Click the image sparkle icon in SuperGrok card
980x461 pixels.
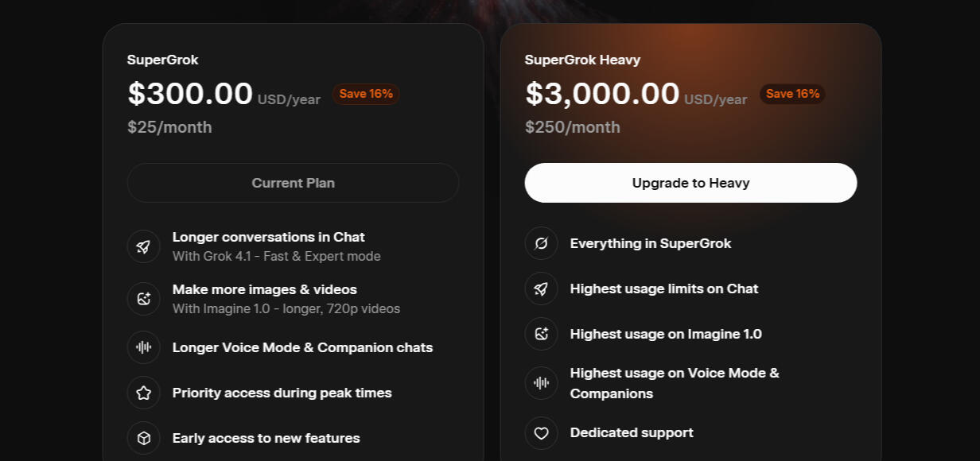click(143, 299)
